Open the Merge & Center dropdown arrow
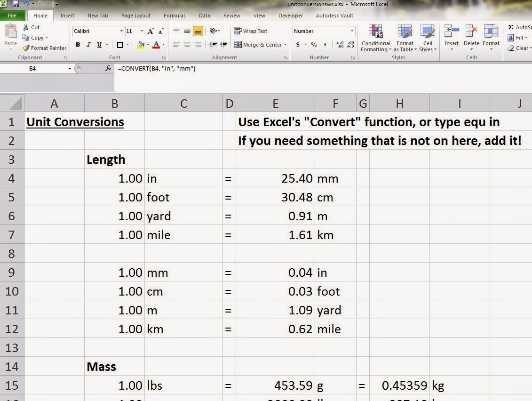532x401 pixels. (x=285, y=45)
